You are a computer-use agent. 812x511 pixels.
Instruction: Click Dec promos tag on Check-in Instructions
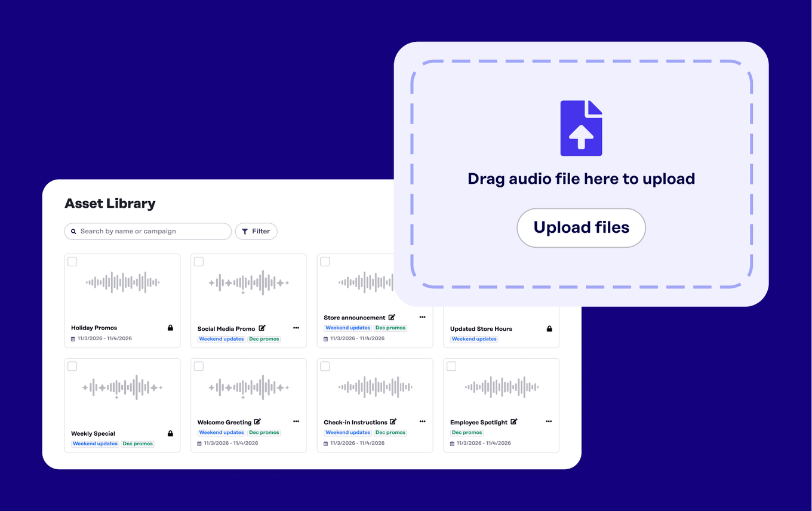(390, 432)
